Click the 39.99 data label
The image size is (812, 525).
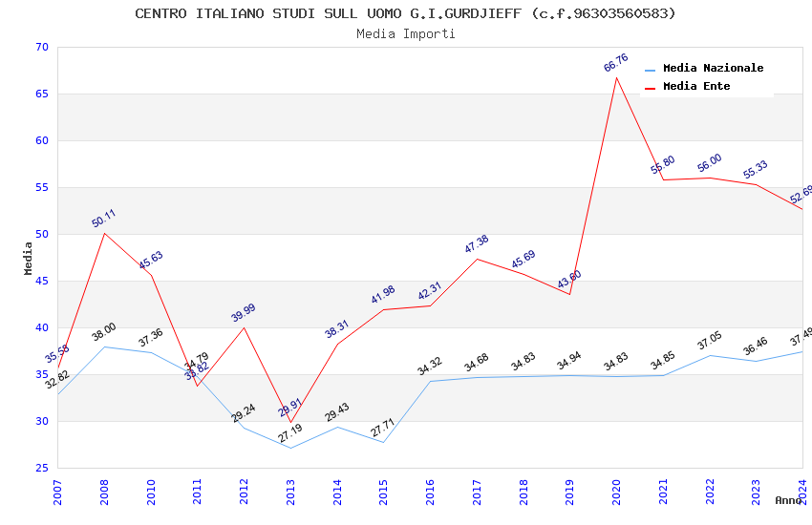243,312
